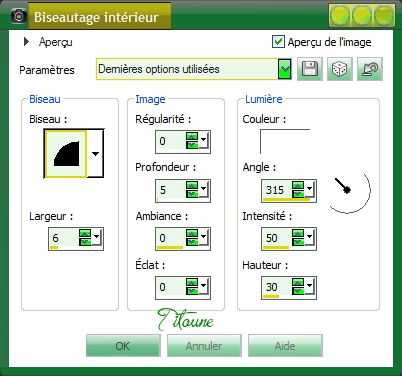Click the light angle direction dial
This screenshot has width=402, height=376.
click(348, 191)
